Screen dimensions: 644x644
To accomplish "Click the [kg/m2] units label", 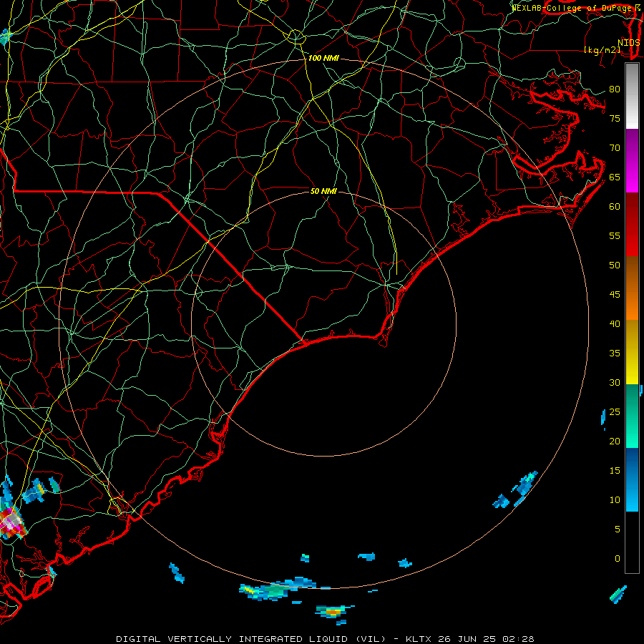I will (x=602, y=50).
